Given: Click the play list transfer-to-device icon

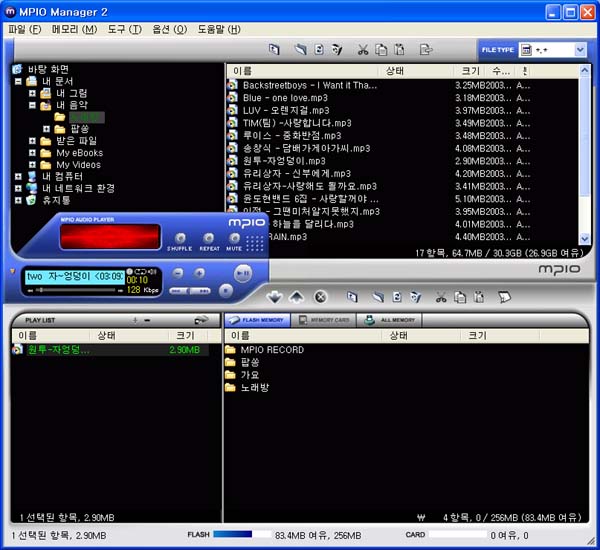Looking at the screenshot, I should [201, 320].
